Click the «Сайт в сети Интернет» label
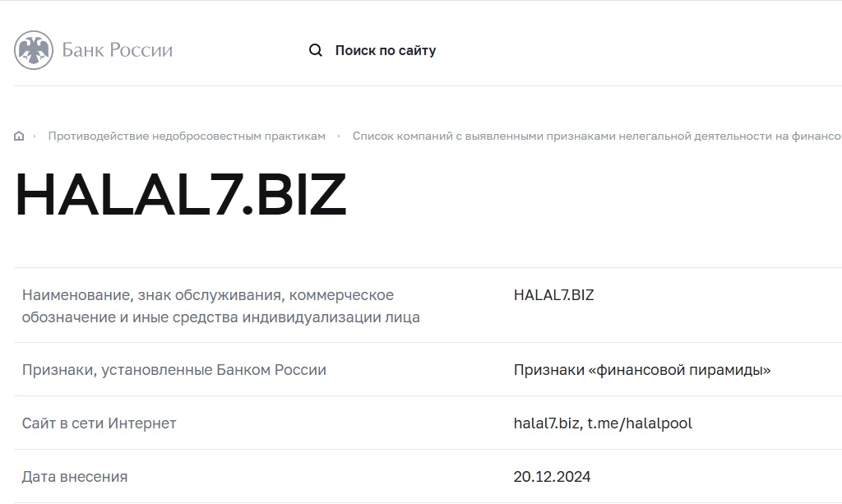The image size is (842, 504). click(99, 423)
